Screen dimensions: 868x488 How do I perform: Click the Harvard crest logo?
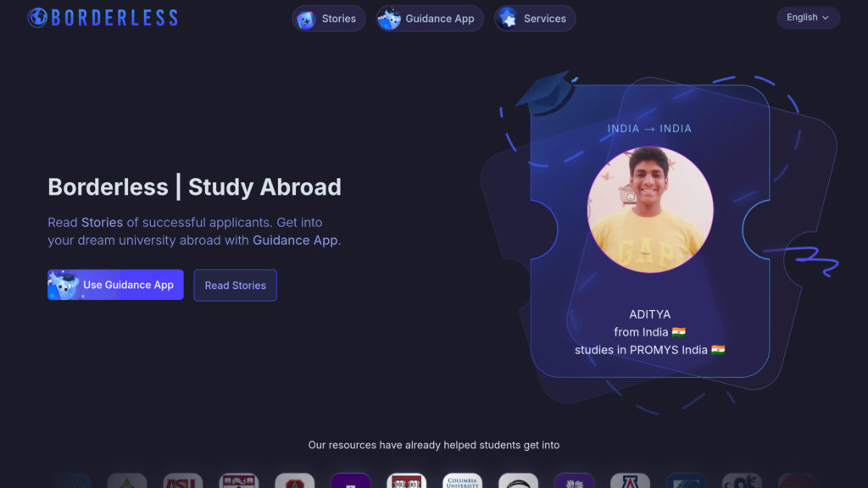[406, 481]
